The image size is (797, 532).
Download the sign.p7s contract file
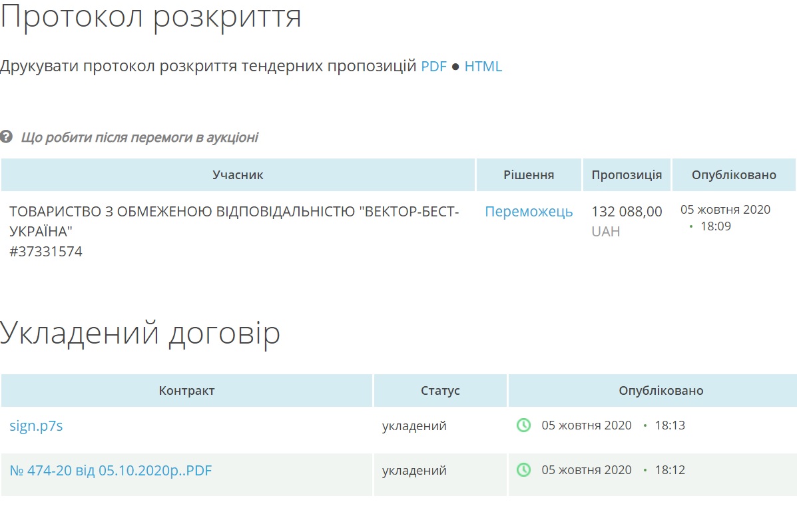coord(36,426)
